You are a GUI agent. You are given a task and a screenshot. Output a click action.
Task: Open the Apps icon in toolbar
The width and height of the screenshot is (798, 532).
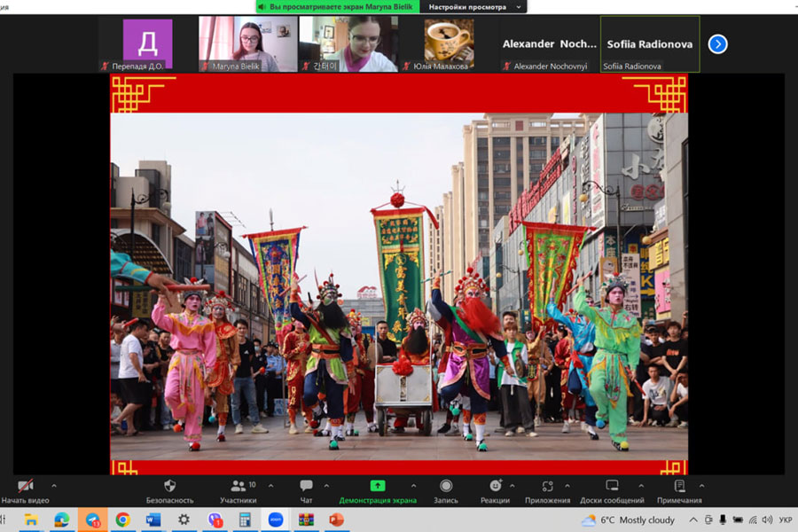(x=547, y=487)
